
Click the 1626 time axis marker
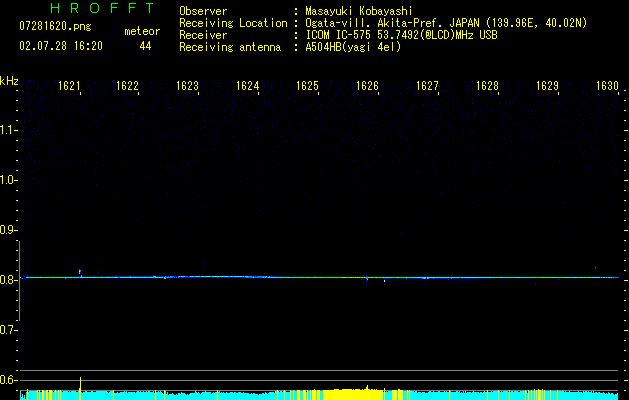click(x=367, y=86)
